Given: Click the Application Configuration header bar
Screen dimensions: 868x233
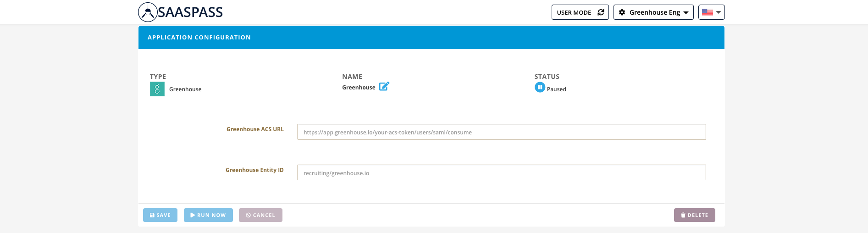Looking at the screenshot, I should [x=431, y=38].
